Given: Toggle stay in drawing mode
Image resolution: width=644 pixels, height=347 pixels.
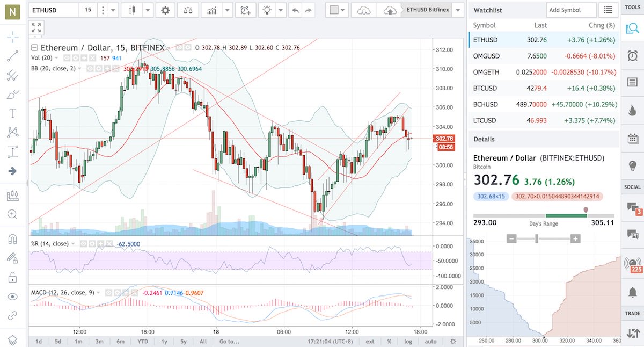Looking at the screenshot, I should (x=13, y=258).
